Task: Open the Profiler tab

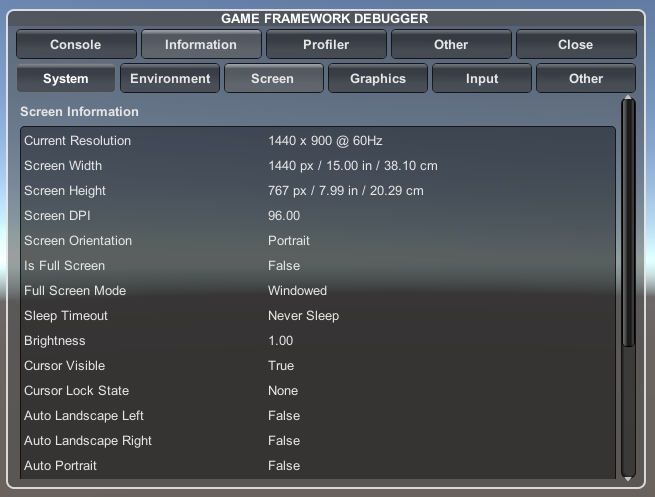Action: pyautogui.click(x=326, y=44)
